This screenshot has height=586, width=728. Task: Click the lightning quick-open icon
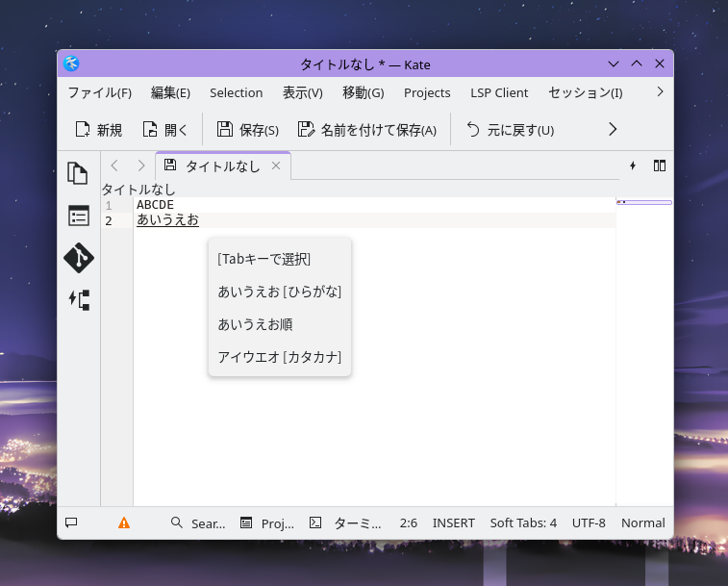[633, 166]
